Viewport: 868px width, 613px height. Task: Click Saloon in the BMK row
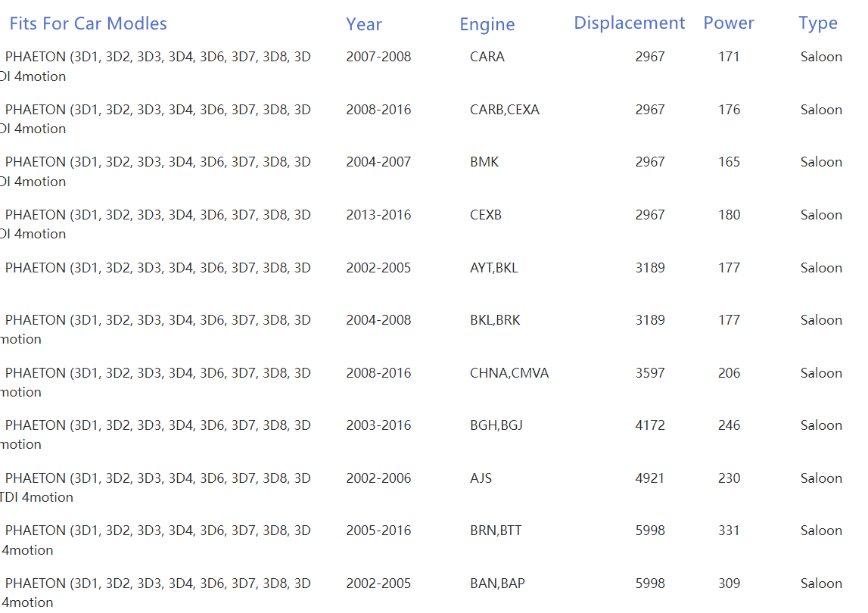coord(821,162)
